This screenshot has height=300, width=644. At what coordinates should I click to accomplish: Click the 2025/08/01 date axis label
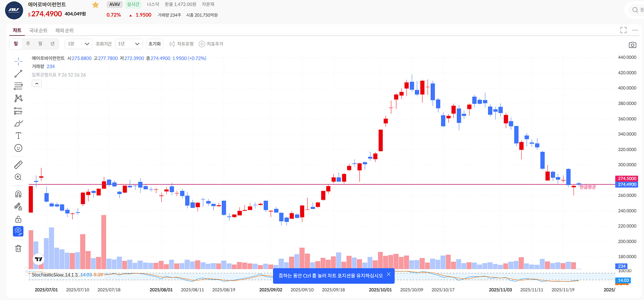[x=161, y=290]
